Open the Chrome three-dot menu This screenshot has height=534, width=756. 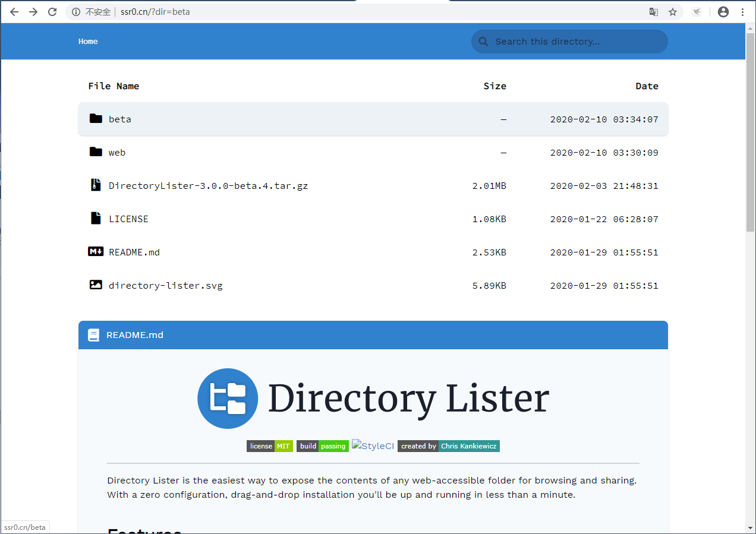coord(742,11)
